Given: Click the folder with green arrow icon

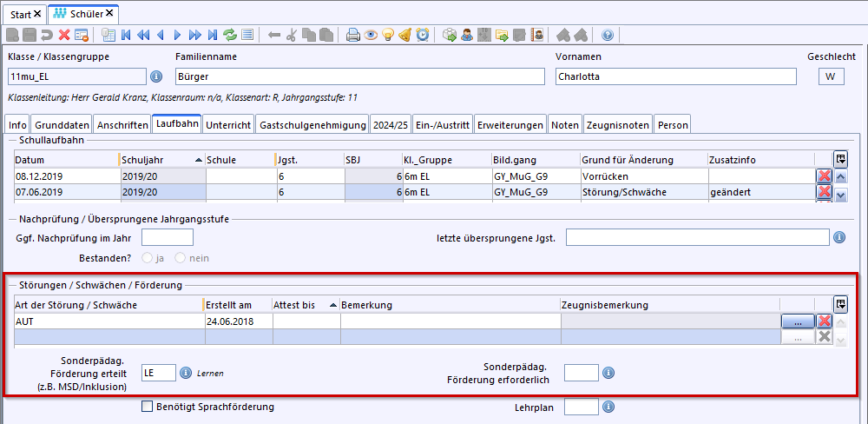Looking at the screenshot, I should (502, 35).
